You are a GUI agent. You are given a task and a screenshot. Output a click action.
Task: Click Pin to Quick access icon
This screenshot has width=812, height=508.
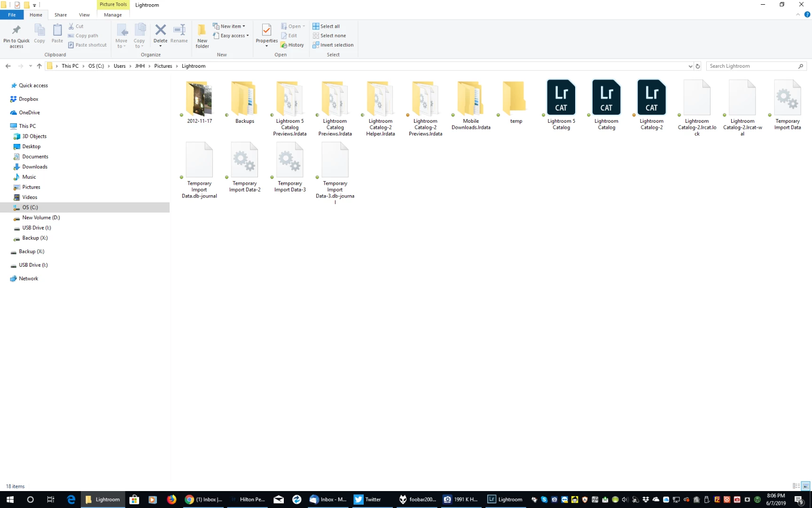point(16,36)
